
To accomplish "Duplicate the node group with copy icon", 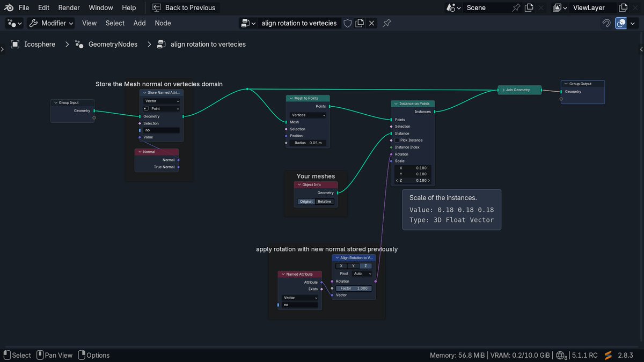I will 360,23.
